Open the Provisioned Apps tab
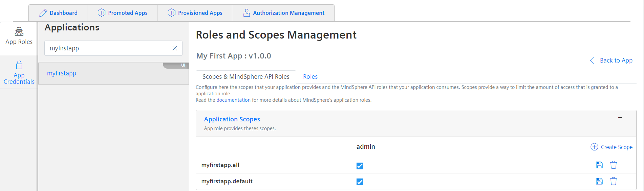This screenshot has height=191, width=644. pyautogui.click(x=195, y=13)
